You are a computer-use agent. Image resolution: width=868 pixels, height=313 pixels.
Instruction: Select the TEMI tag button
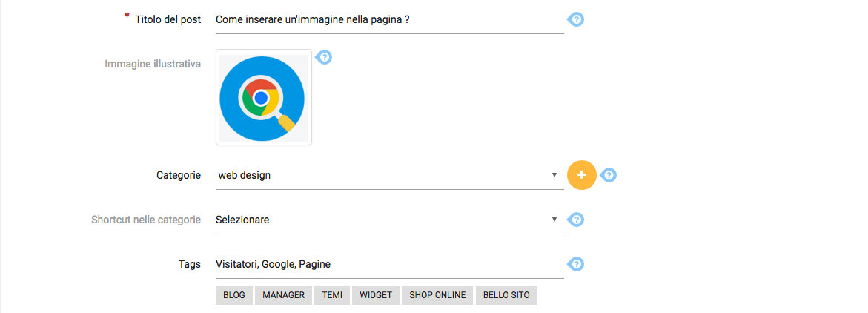click(332, 295)
